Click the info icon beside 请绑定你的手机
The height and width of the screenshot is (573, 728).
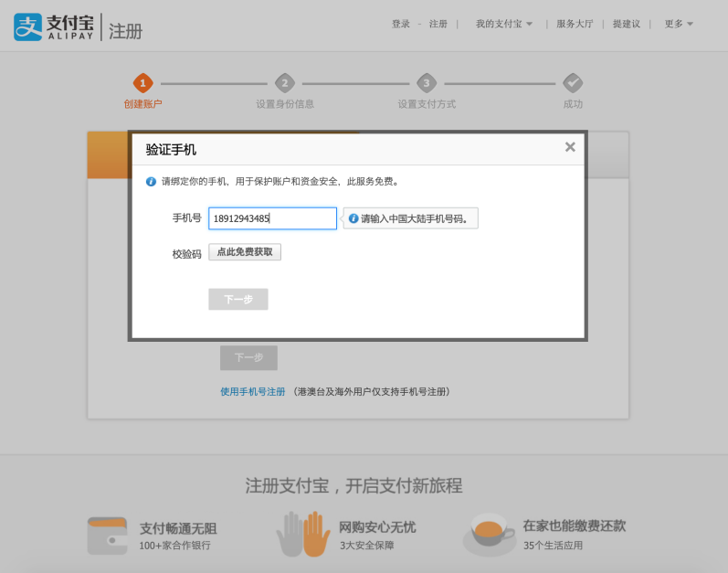click(152, 182)
